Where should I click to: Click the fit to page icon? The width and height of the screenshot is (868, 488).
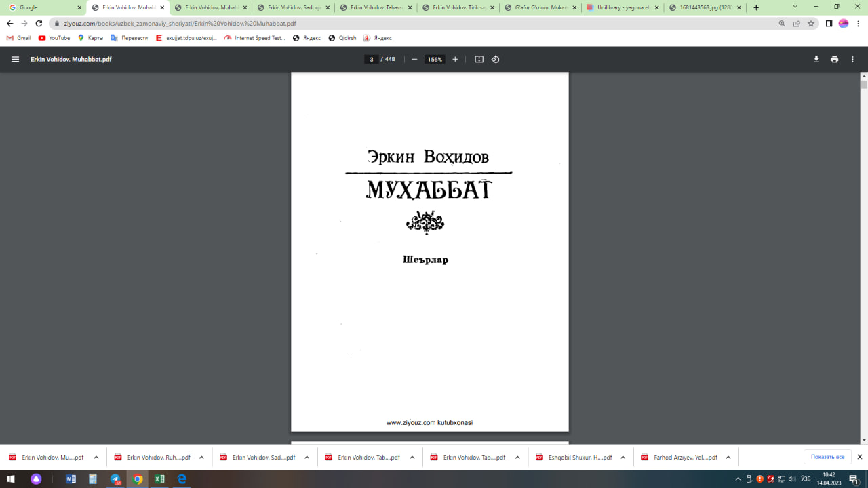[479, 59]
